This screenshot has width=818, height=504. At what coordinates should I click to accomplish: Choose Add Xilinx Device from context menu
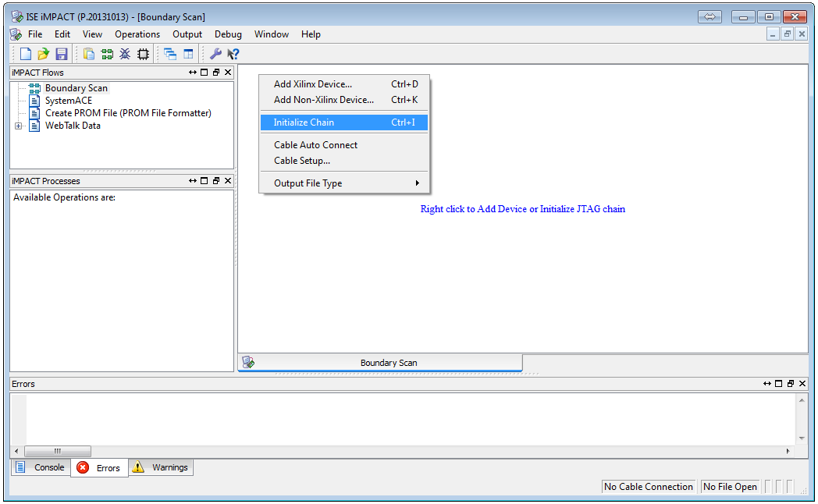coord(344,84)
